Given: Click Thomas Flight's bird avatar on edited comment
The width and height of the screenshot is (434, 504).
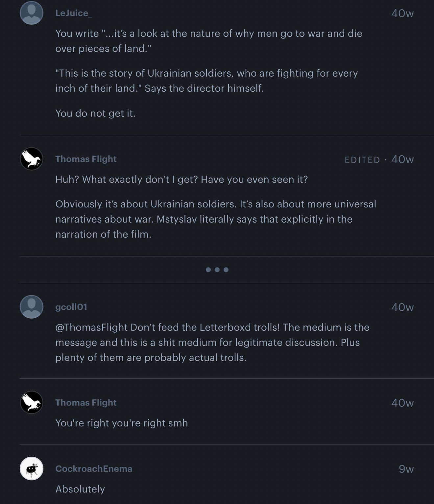Looking at the screenshot, I should click(32, 159).
